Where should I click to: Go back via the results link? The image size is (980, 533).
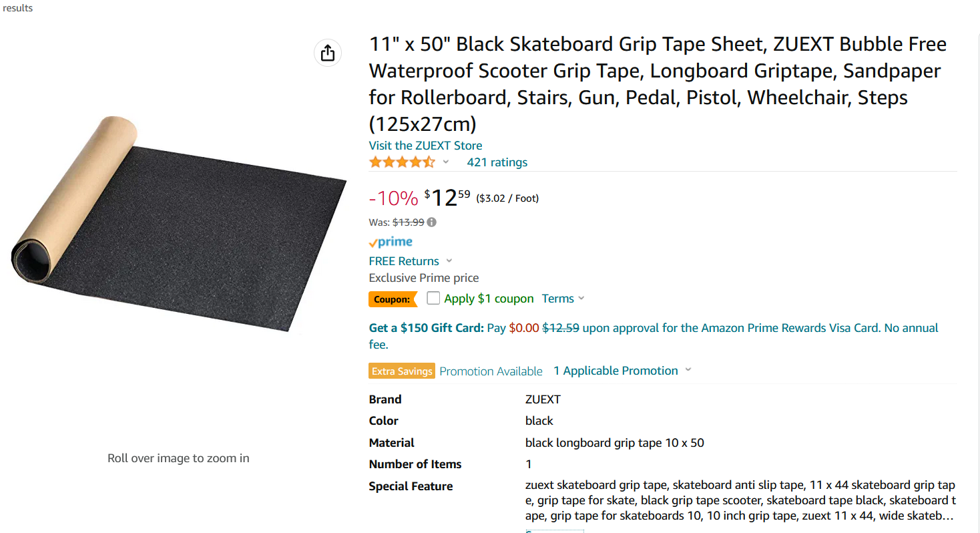18,8
